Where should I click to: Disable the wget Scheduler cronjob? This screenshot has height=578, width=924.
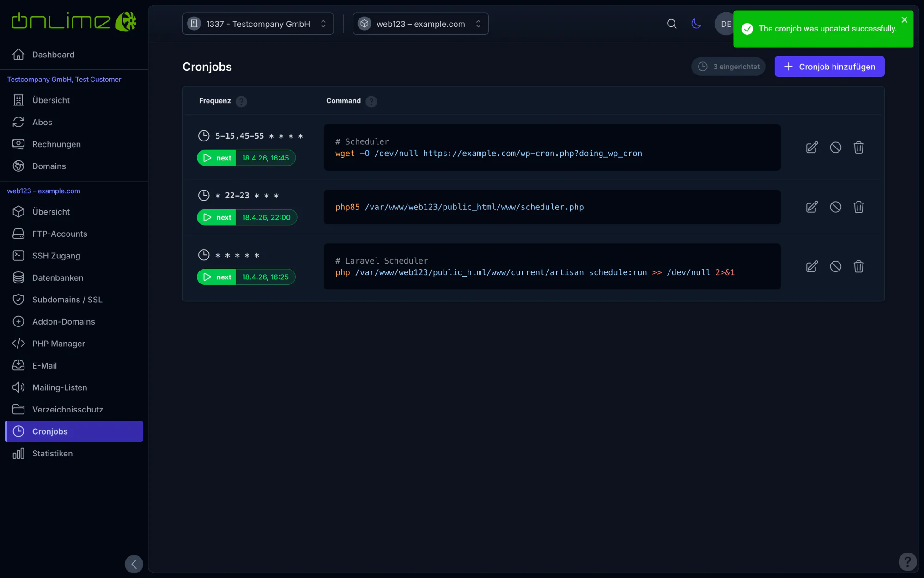[835, 148]
